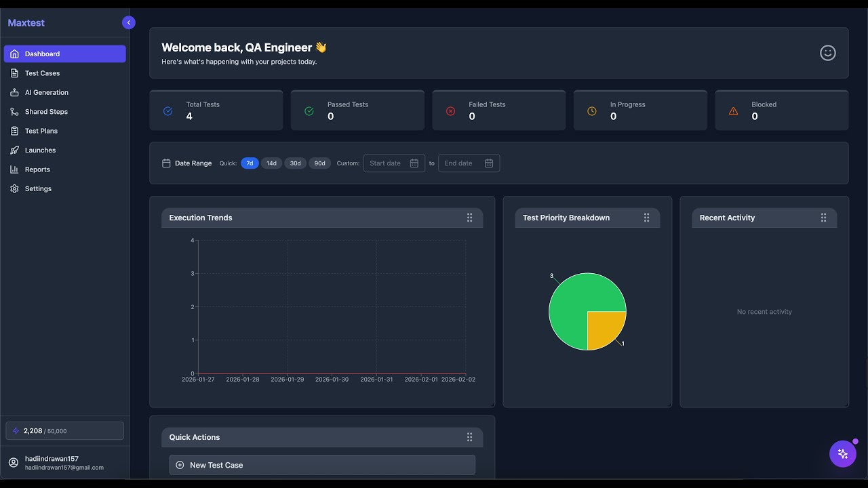Open the AI assistant sparkle button

843,454
